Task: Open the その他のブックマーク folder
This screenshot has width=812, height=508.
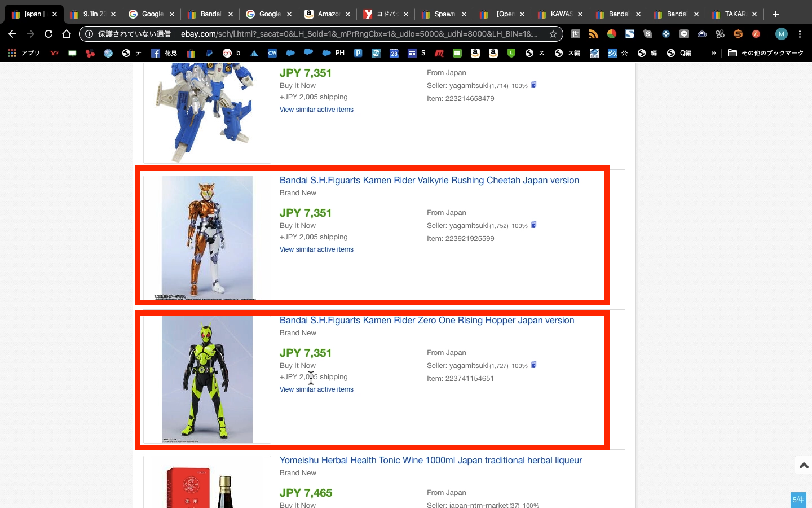Action: pos(766,53)
